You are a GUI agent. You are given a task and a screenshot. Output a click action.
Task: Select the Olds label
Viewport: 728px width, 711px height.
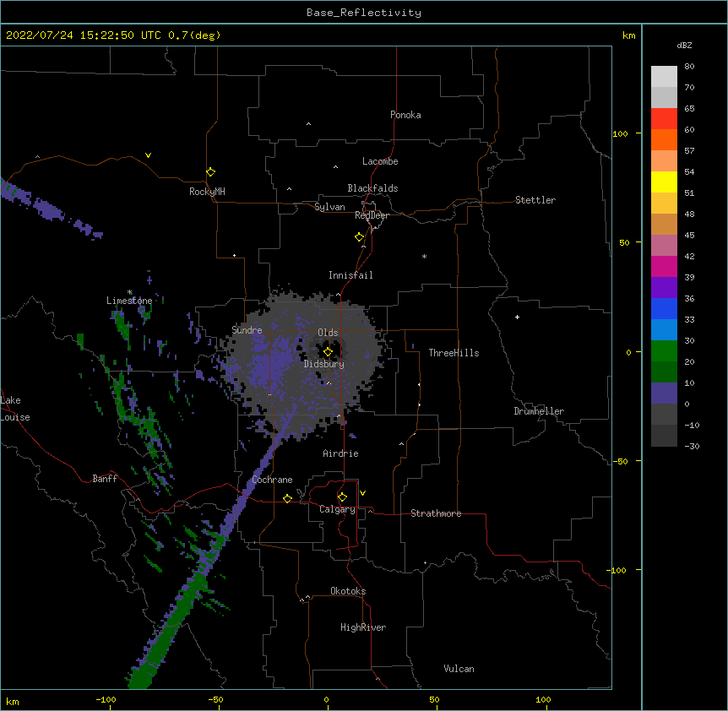point(328,333)
